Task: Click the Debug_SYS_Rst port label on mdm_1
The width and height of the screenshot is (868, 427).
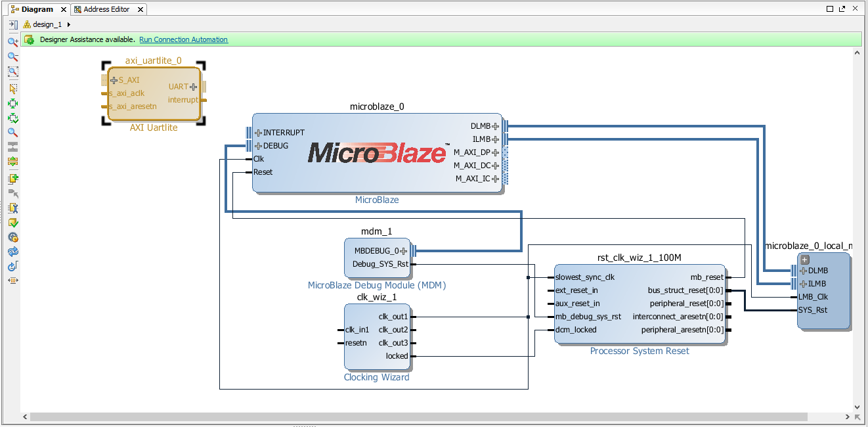Action: click(x=381, y=264)
